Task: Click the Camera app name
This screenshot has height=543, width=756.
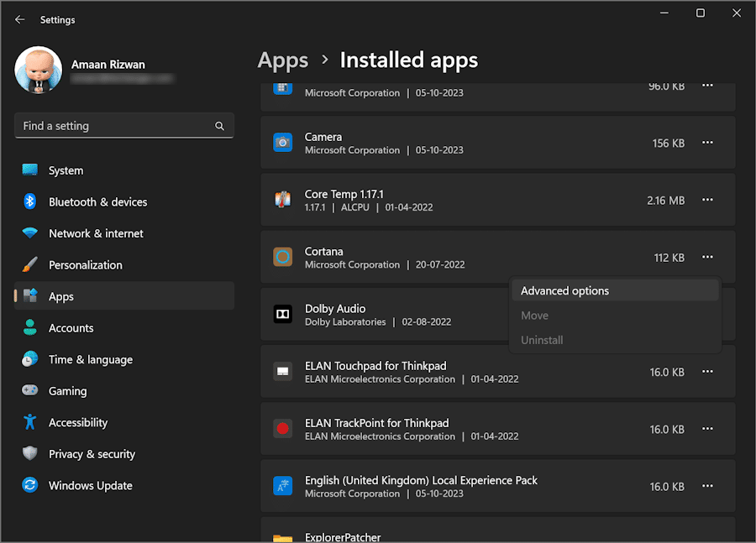Action: 323,137
